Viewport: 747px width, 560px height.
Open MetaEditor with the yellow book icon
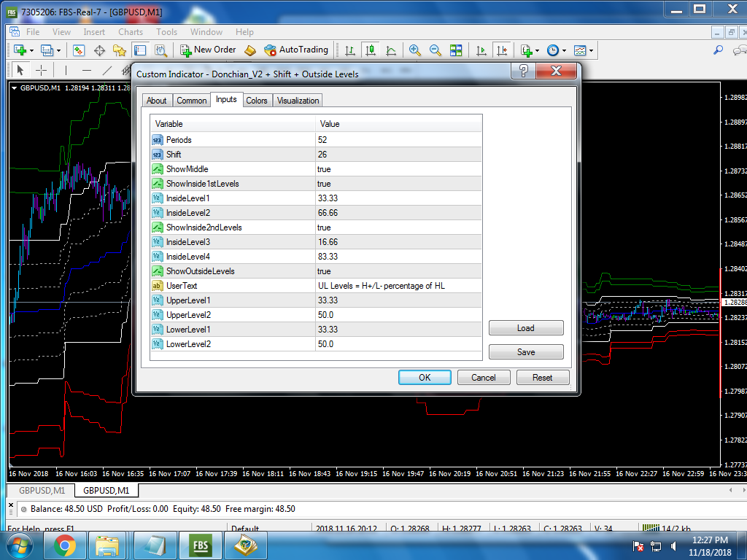pos(250,50)
